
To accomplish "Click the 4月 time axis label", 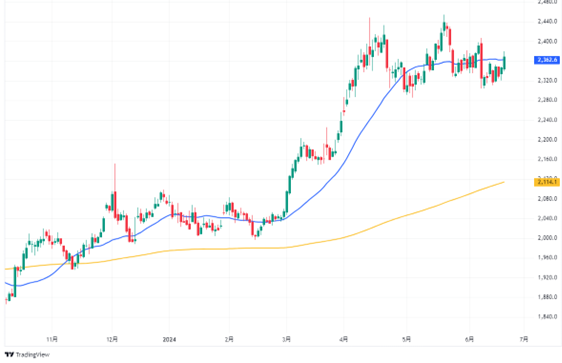I will [x=343, y=339].
